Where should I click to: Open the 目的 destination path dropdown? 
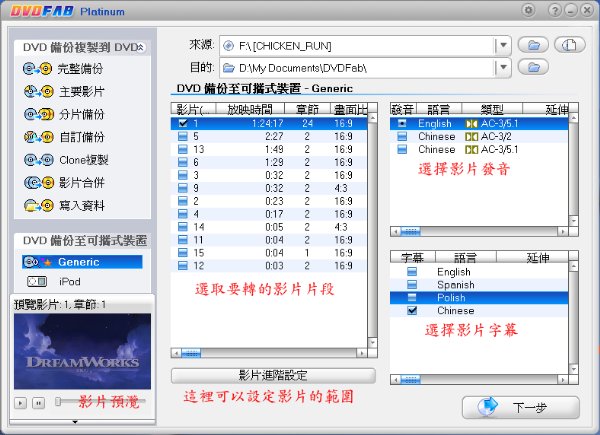click(x=502, y=68)
